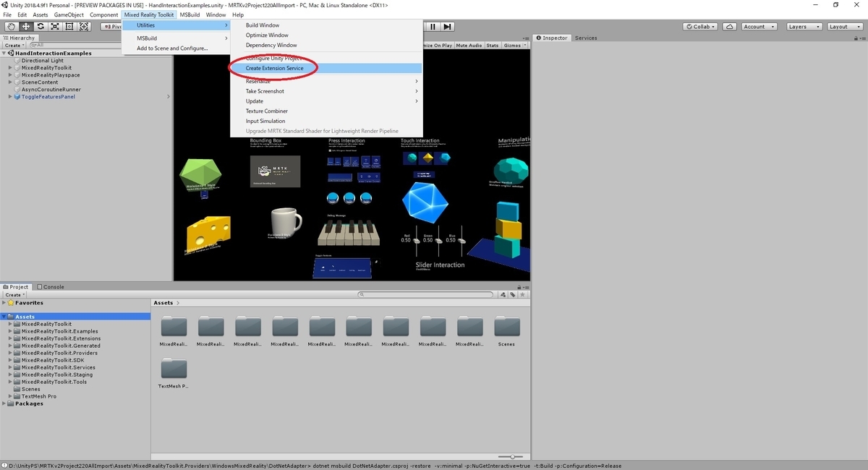This screenshot has width=868, height=470.
Task: Expand MixedRealityToolkit.SDK folder in tree
Action: pos(11,360)
